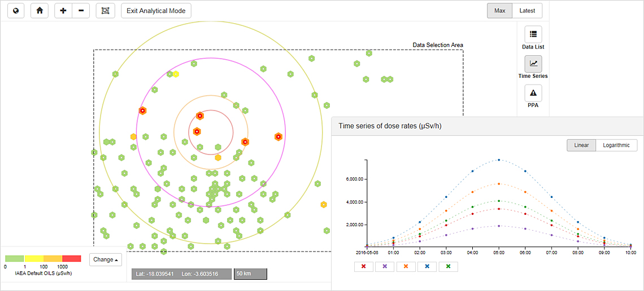Viewport: 644px width, 291px height.
Task: Switch map values to Latest
Action: (527, 11)
